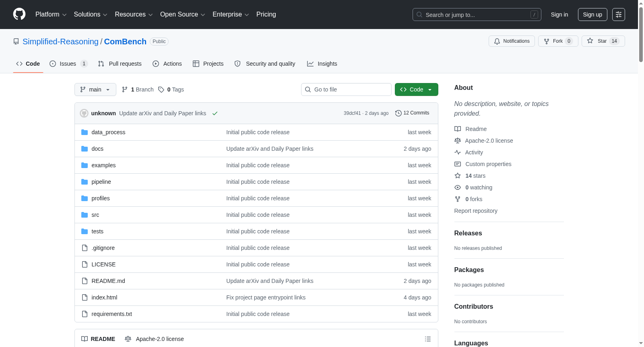Image resolution: width=644 pixels, height=347 pixels.
Task: Select the Apache-2.0 license tab
Action: click(x=154, y=339)
